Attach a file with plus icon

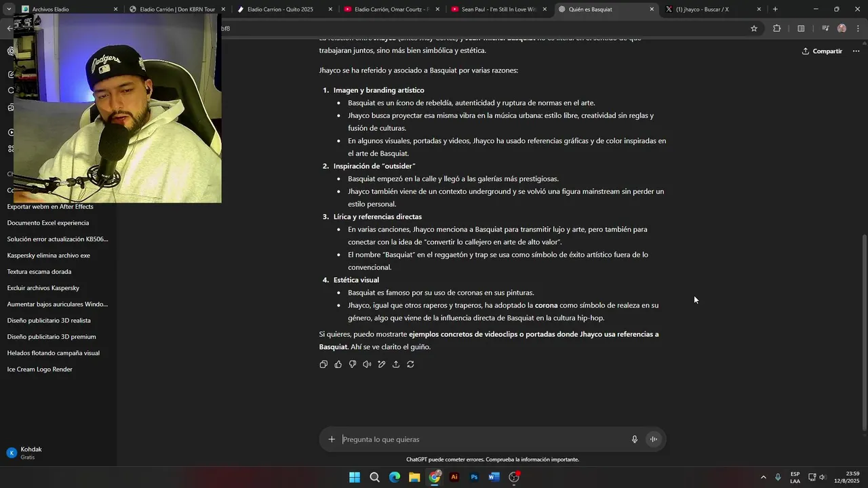click(332, 439)
